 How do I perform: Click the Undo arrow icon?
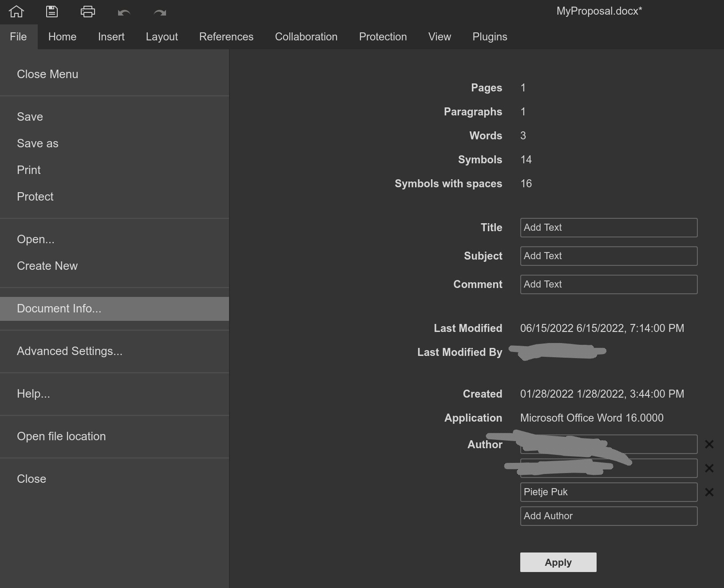pyautogui.click(x=124, y=12)
